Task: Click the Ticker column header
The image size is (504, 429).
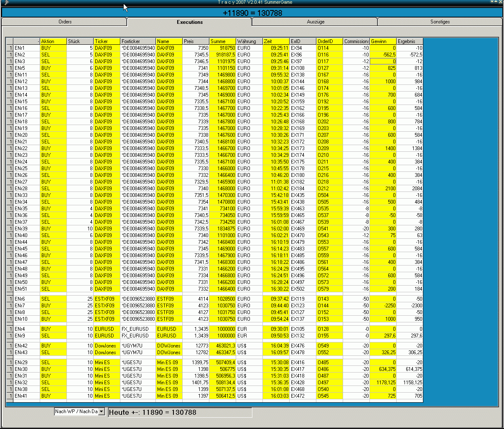Action: (x=107, y=41)
